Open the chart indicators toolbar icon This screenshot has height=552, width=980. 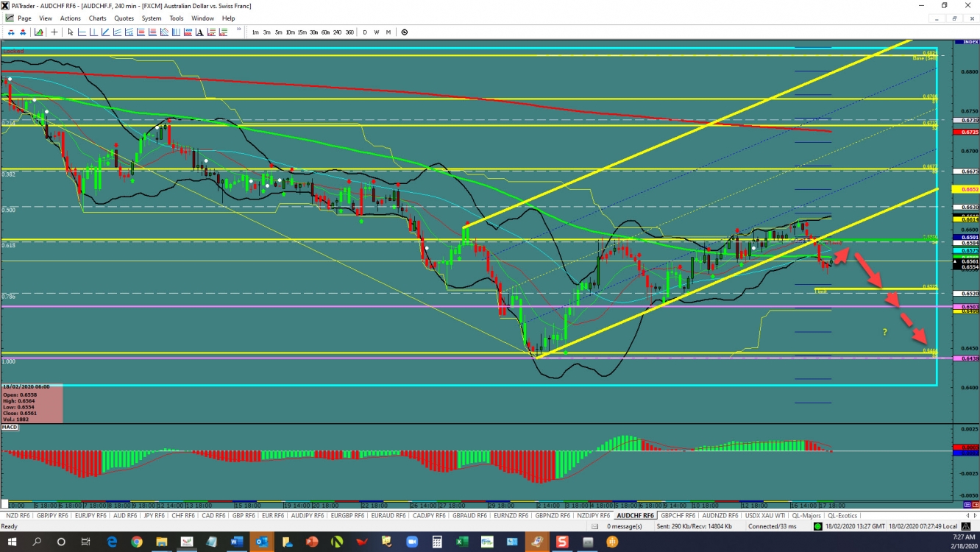pyautogui.click(x=38, y=32)
